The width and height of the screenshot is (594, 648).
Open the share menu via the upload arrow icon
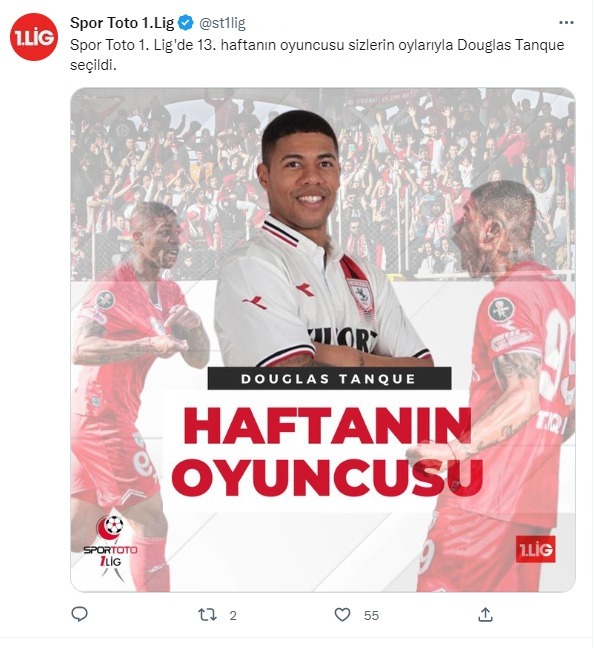pos(485,615)
